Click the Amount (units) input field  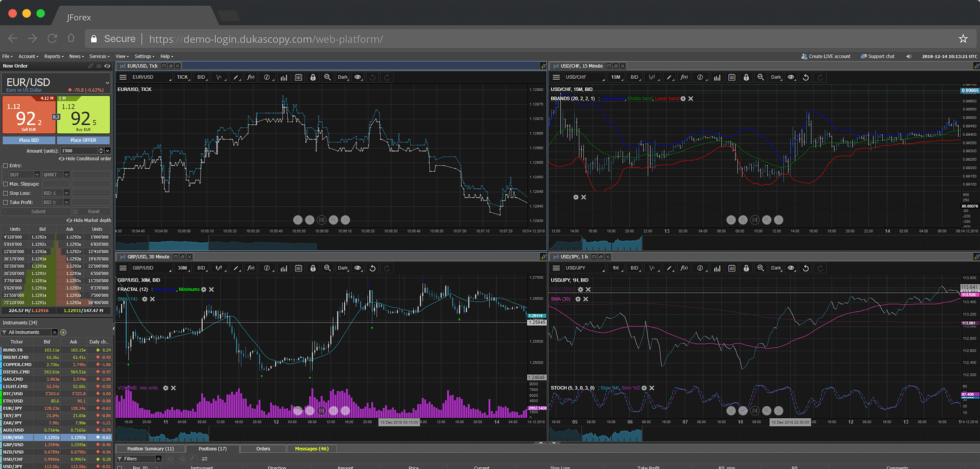[x=79, y=151]
